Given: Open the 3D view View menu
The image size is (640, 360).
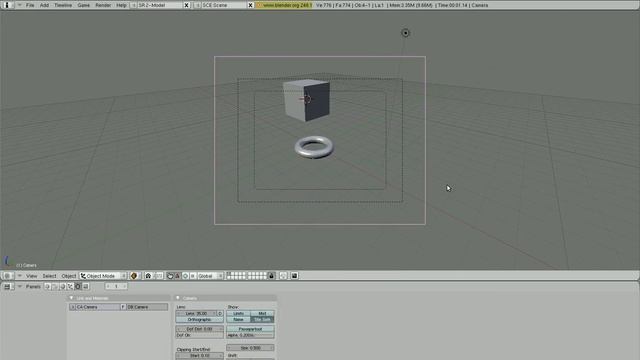Looking at the screenshot, I should click(x=31, y=276).
